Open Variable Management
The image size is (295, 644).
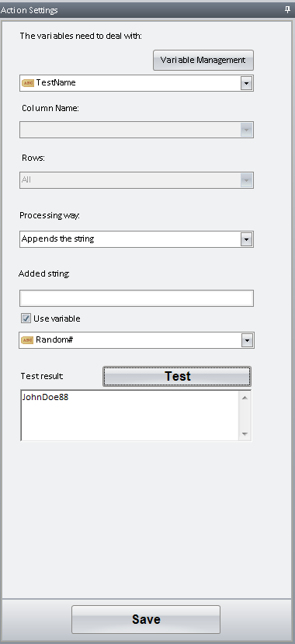pos(203,60)
